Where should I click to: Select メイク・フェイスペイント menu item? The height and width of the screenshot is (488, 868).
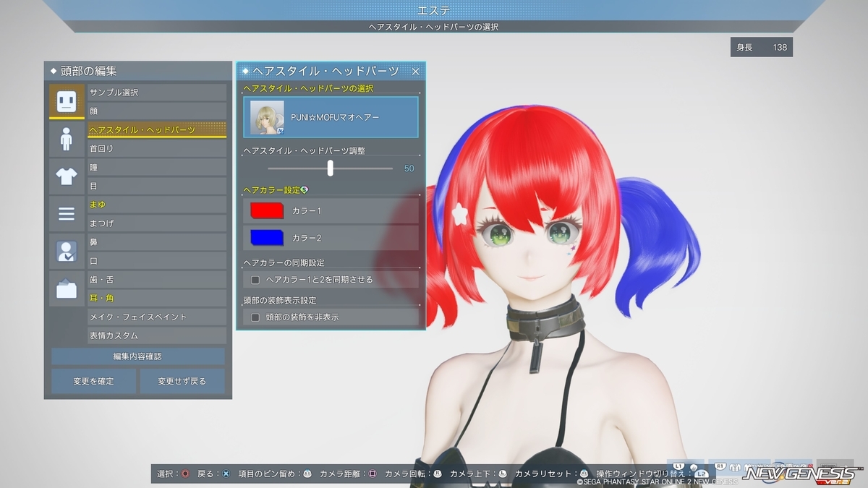click(x=157, y=317)
